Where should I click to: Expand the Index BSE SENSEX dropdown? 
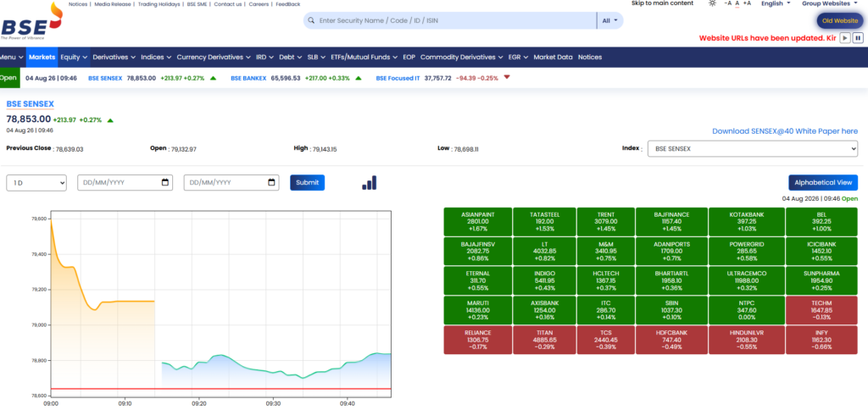pos(753,149)
